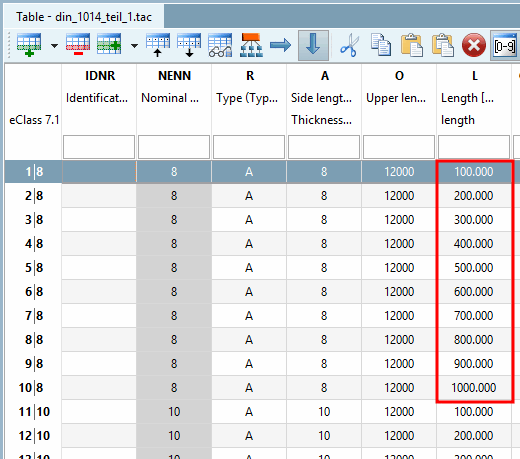Toggle the blue down arrow direction button
Image resolution: width=520 pixels, height=459 pixels.
click(x=313, y=45)
